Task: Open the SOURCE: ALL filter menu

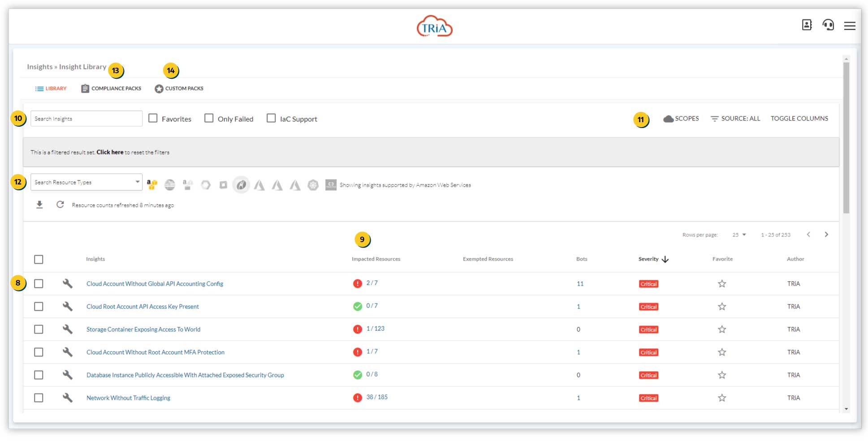Action: pos(735,119)
